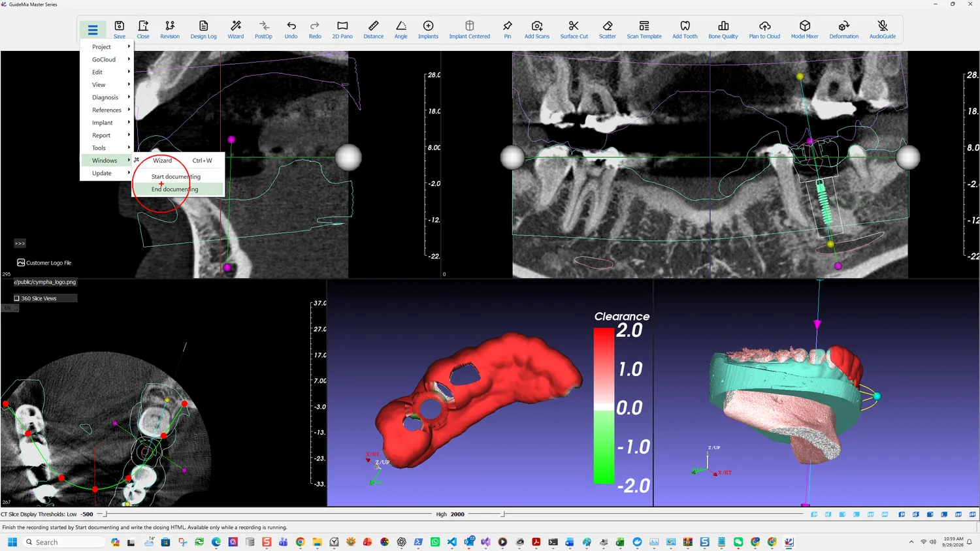The image size is (980, 551).
Task: Click the cympha_logo.png path field
Action: coord(45,282)
